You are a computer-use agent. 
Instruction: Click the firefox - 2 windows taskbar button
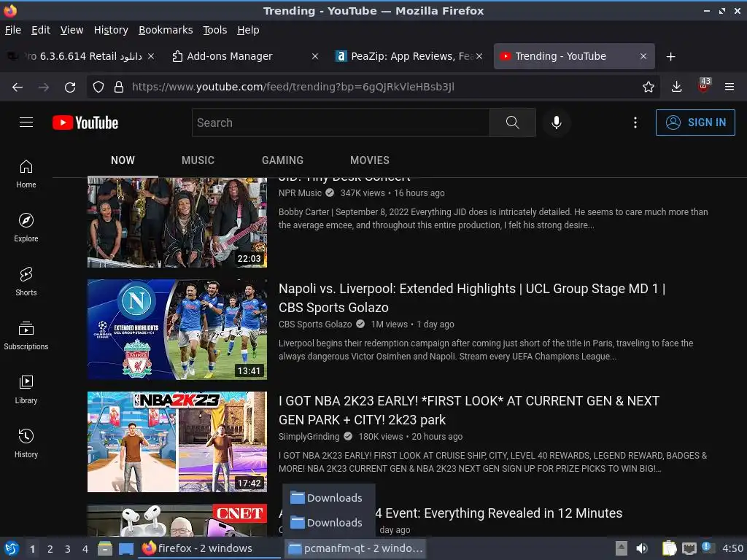click(210, 548)
